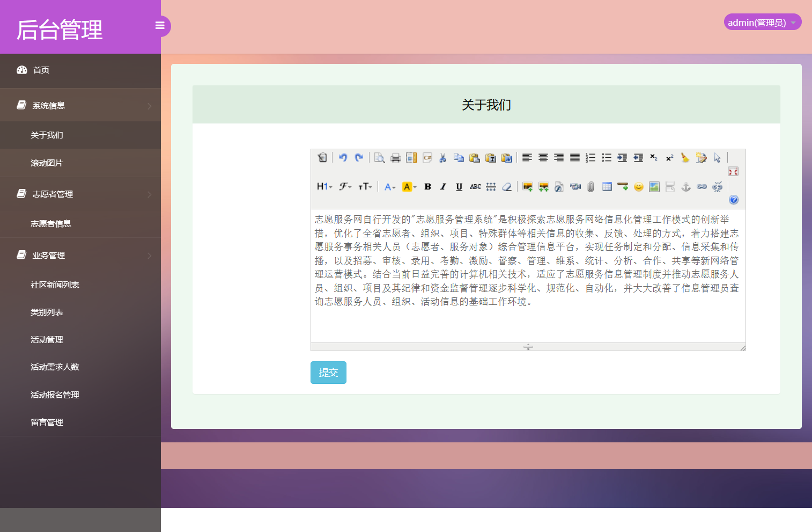
Task: Open the insert hyperlink tool
Action: 702,187
